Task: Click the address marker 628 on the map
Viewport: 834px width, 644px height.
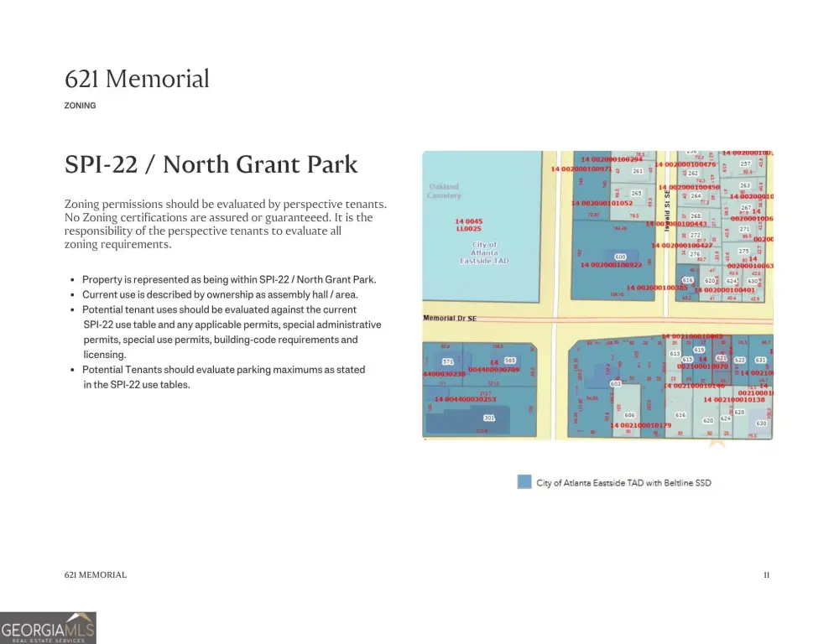Action: click(x=739, y=412)
